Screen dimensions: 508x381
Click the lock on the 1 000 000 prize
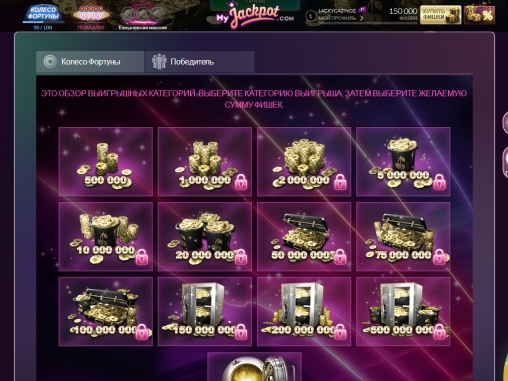241,182
